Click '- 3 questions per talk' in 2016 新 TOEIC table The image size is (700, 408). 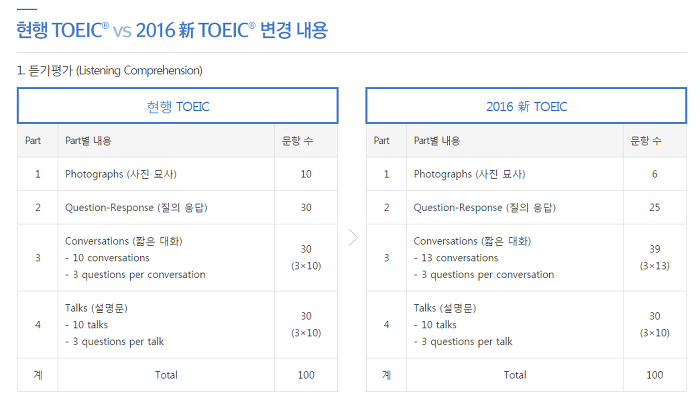[x=463, y=341]
